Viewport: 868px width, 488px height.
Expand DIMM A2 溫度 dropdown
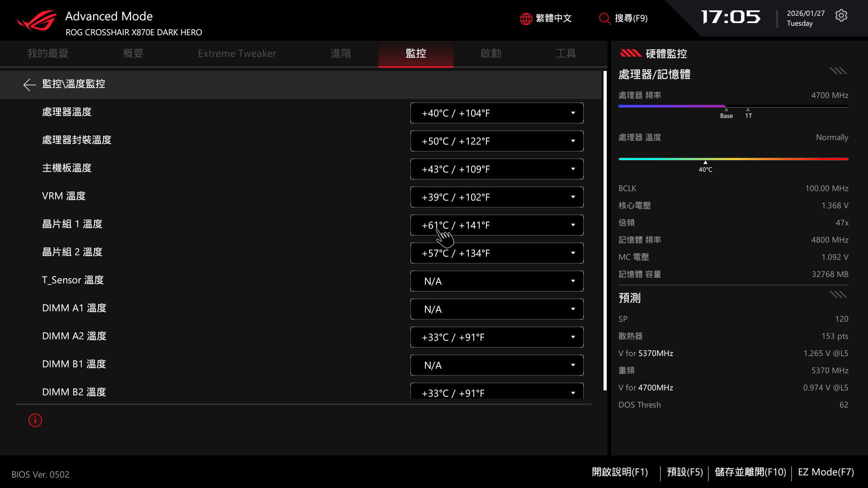(x=496, y=337)
